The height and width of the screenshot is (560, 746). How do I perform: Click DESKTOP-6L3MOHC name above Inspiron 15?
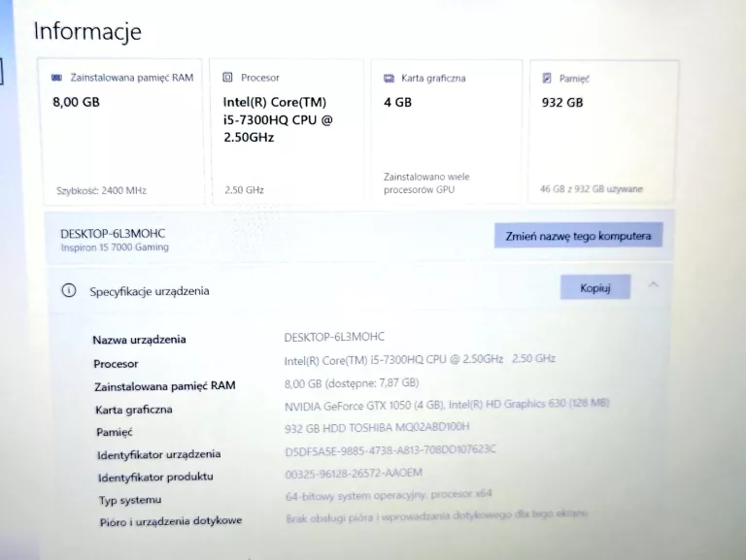(x=113, y=233)
